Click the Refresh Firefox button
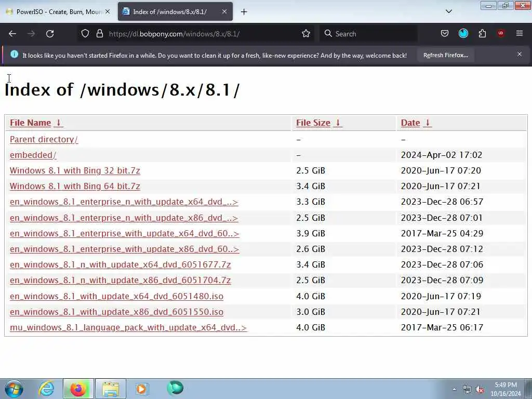The width and height of the screenshot is (532, 399). (445, 55)
